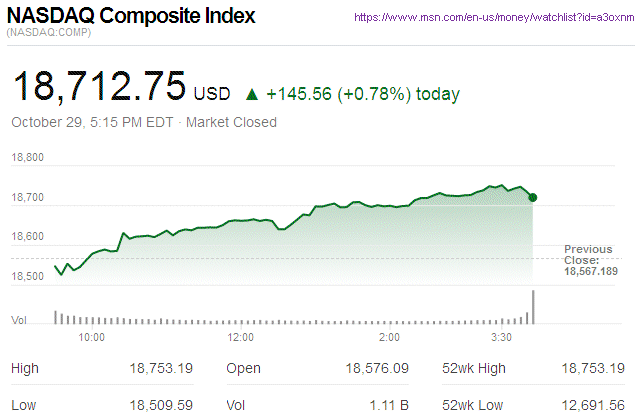
Task: Click the green up-arrow change indicator
Action: (x=252, y=95)
